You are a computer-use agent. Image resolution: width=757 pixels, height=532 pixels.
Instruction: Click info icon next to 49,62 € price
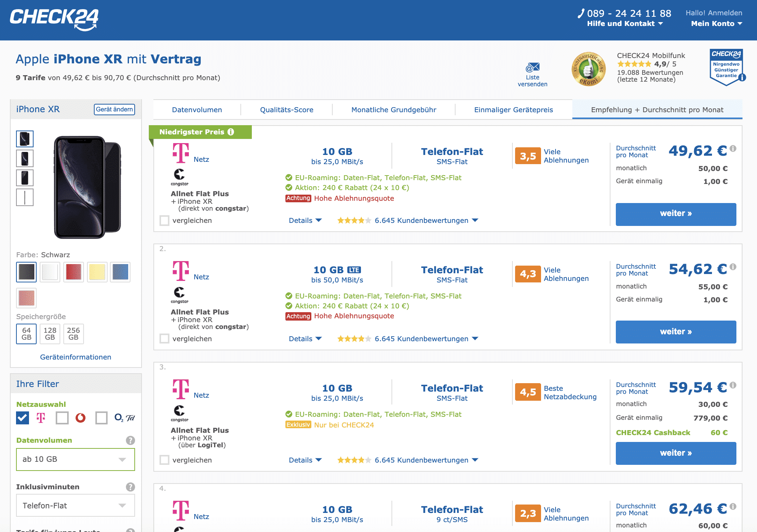(x=733, y=148)
